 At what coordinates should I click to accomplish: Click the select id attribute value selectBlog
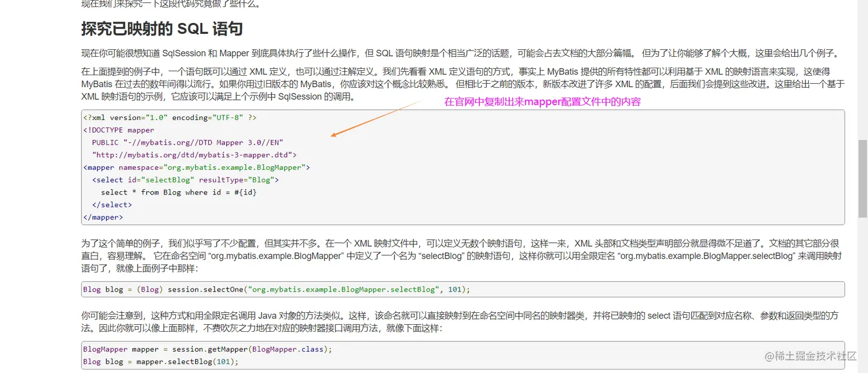tap(168, 180)
